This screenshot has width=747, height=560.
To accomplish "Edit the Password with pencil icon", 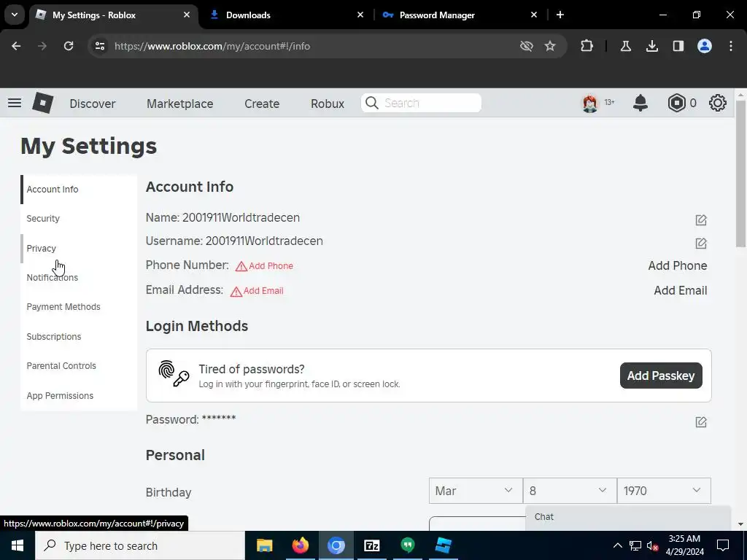I will [x=701, y=422].
